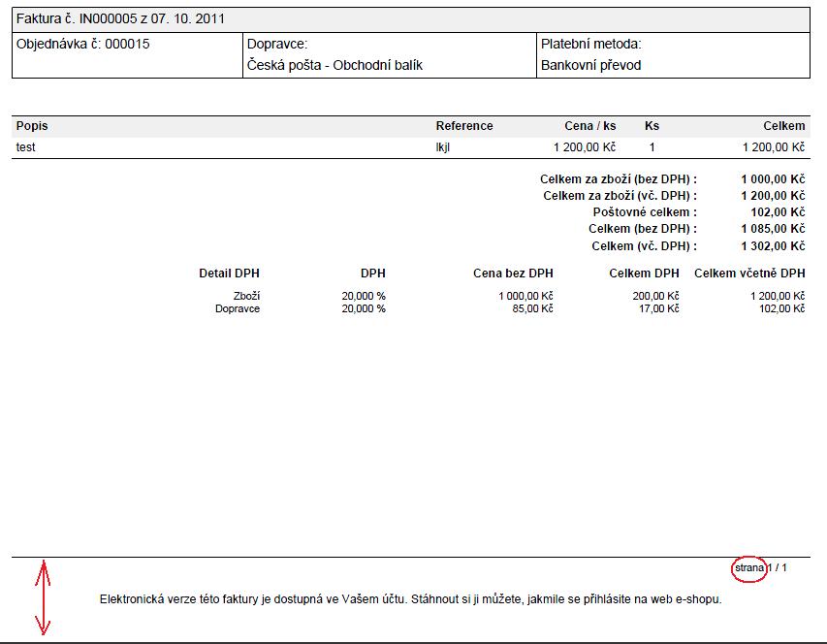Image resolution: width=827 pixels, height=644 pixels.
Task: Click the page indicator '1 / 1'
Action: tap(777, 568)
